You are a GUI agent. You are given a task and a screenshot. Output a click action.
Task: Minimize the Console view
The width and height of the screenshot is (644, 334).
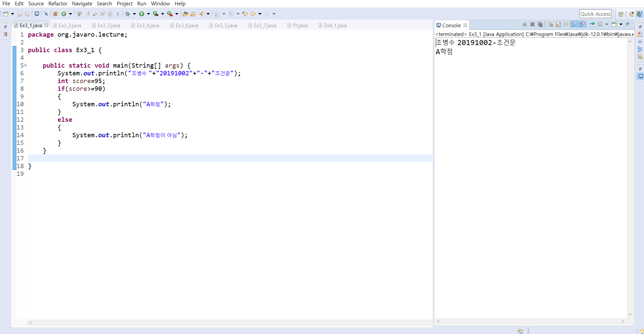click(628, 24)
